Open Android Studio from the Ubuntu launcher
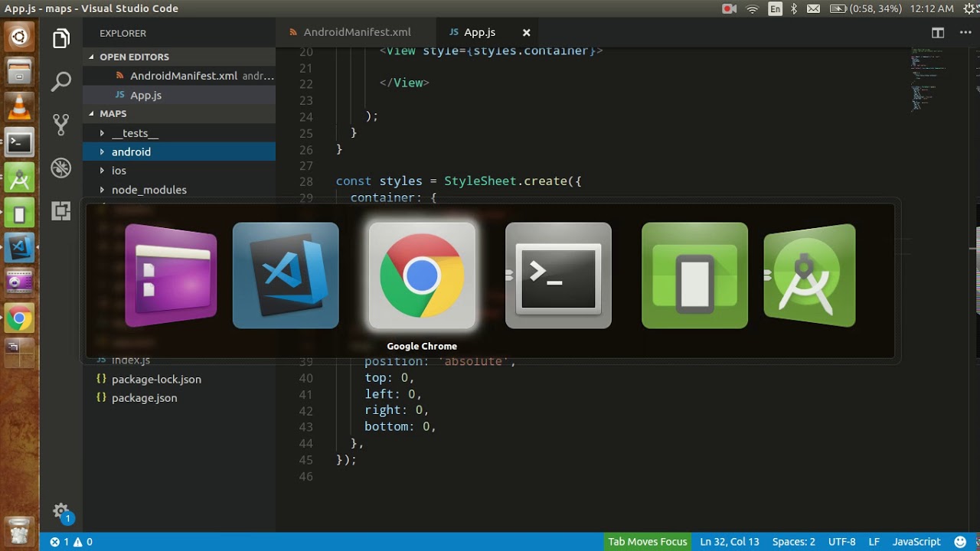This screenshot has width=980, height=551. (20, 178)
